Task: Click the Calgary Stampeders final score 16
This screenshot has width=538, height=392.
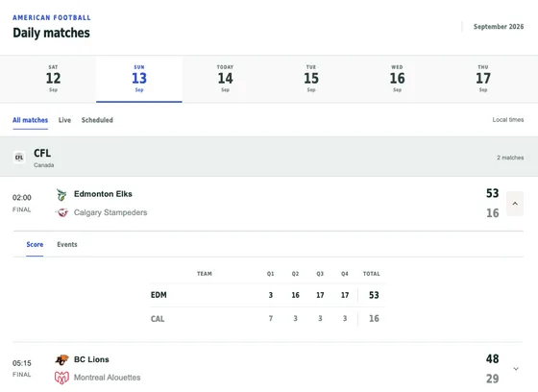Action: 492,213
